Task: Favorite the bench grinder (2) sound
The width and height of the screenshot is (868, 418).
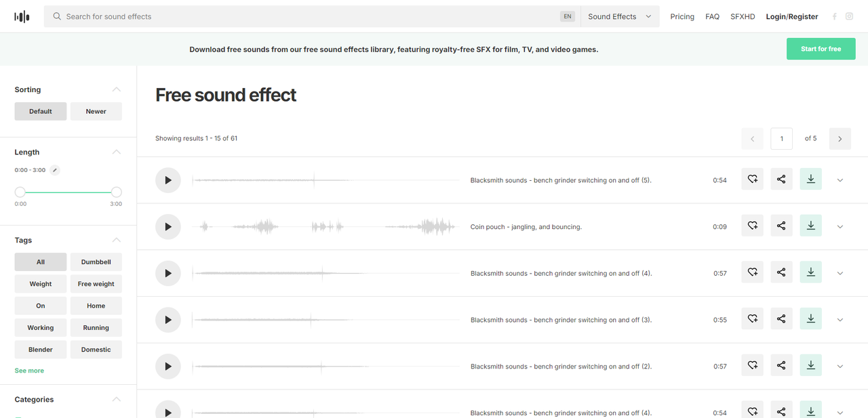Action: point(752,365)
